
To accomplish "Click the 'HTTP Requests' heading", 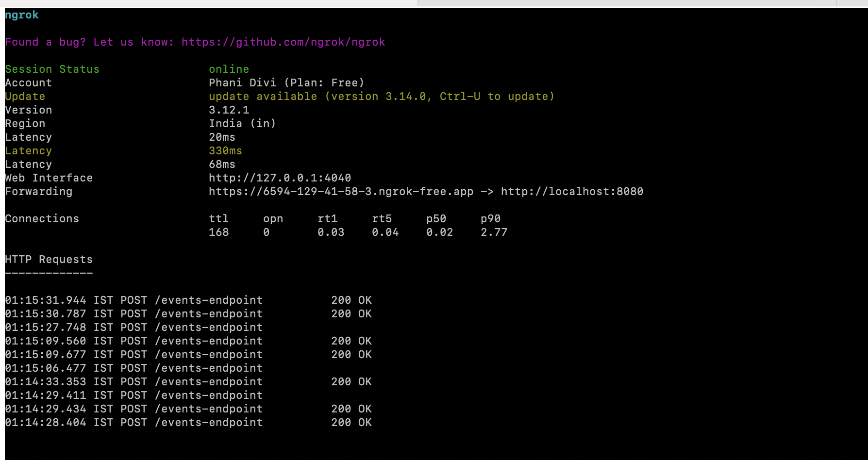I will [x=49, y=260].
